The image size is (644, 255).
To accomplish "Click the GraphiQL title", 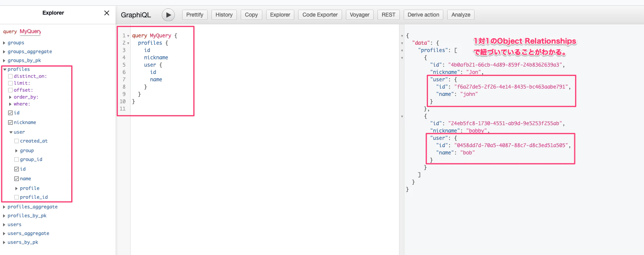I will coord(136,15).
